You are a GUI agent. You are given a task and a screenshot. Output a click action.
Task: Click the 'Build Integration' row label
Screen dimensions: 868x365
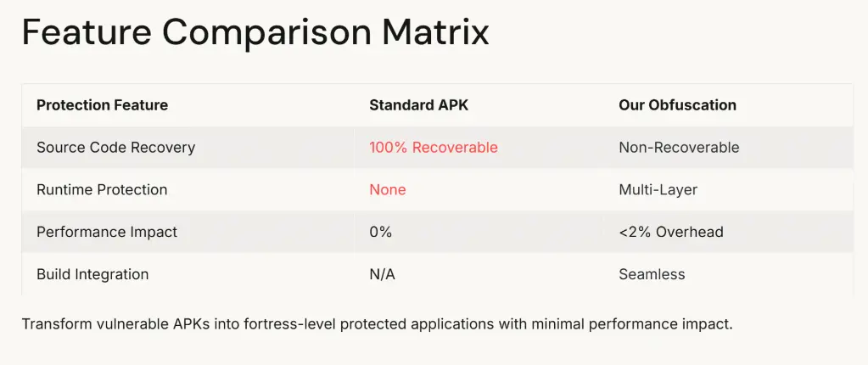pyautogui.click(x=92, y=274)
